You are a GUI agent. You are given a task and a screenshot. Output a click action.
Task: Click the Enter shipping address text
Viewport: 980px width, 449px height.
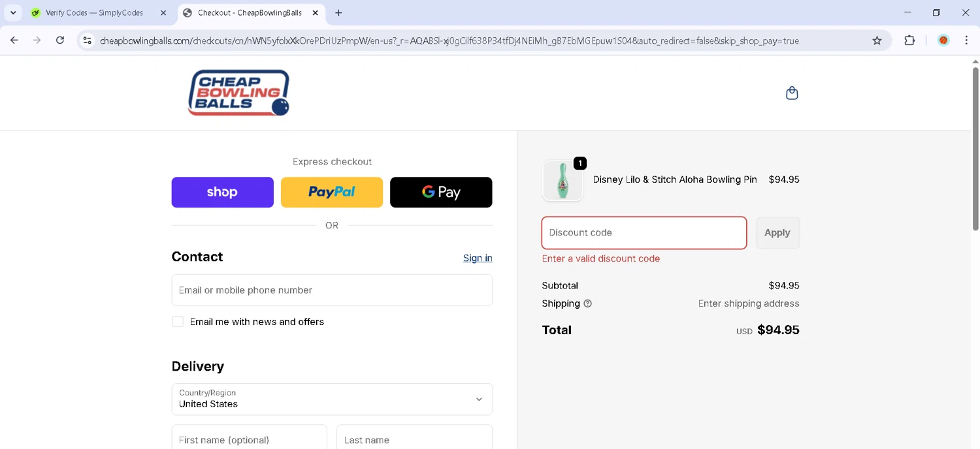[749, 303]
